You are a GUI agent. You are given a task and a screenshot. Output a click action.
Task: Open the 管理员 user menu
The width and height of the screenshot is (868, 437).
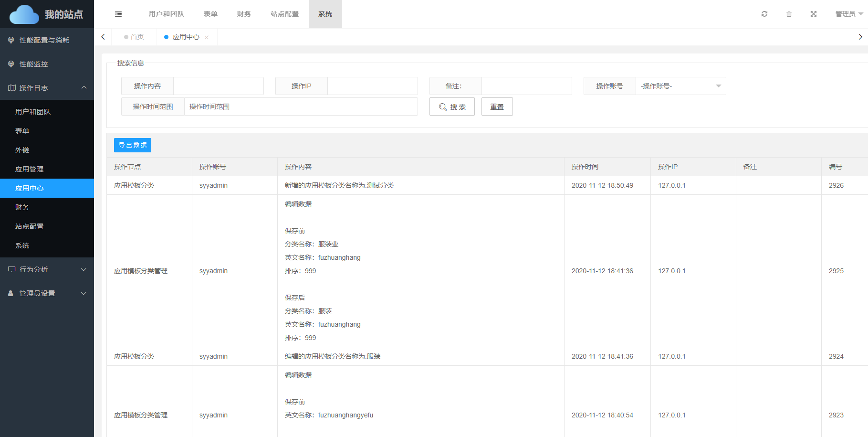(x=848, y=14)
